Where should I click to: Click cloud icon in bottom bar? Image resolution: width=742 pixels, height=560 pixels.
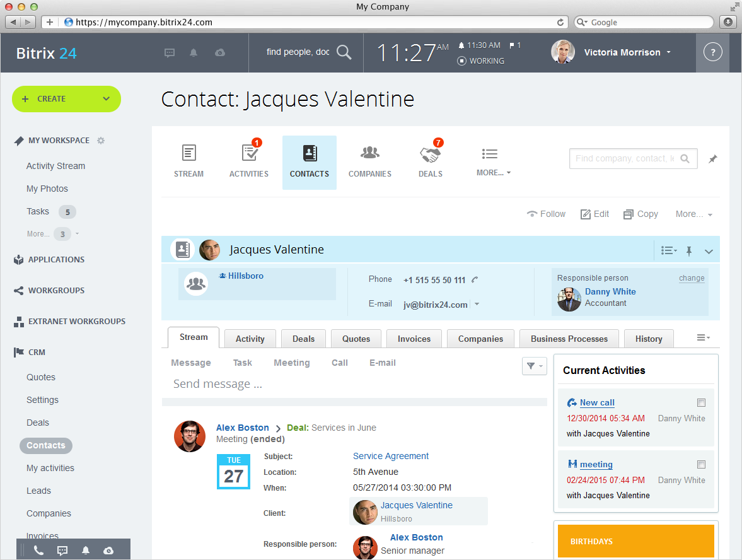tap(108, 550)
